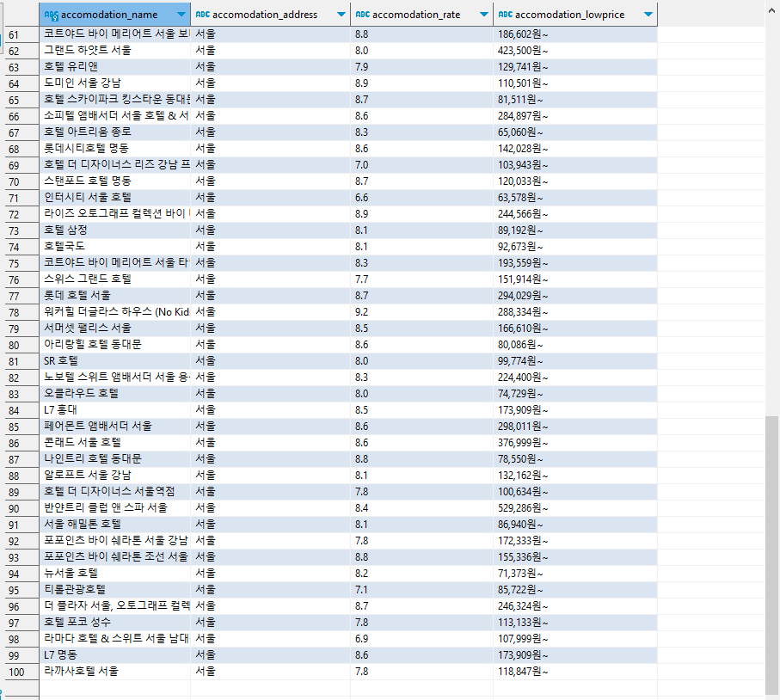Select the cell 'L7 홍대'
This screenshot has height=700, width=780.
(x=115, y=410)
